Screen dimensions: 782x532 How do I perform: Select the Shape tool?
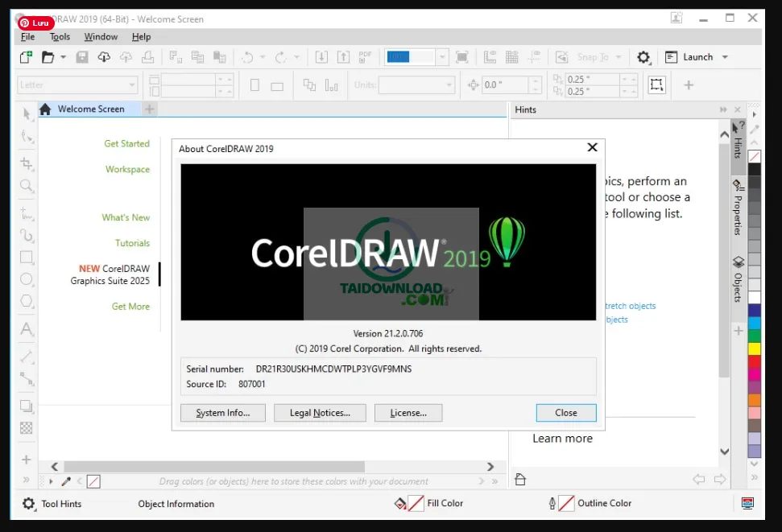point(25,138)
